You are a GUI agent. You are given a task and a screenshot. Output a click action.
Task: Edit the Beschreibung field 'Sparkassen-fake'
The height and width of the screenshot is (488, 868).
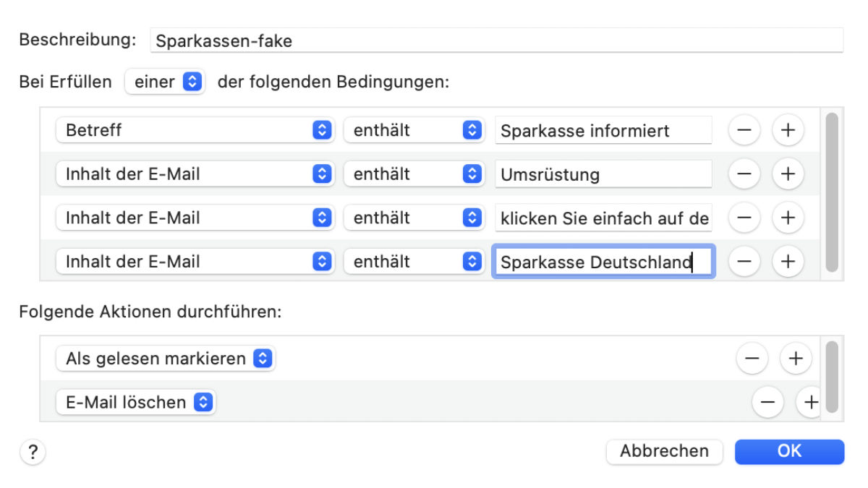[497, 40]
